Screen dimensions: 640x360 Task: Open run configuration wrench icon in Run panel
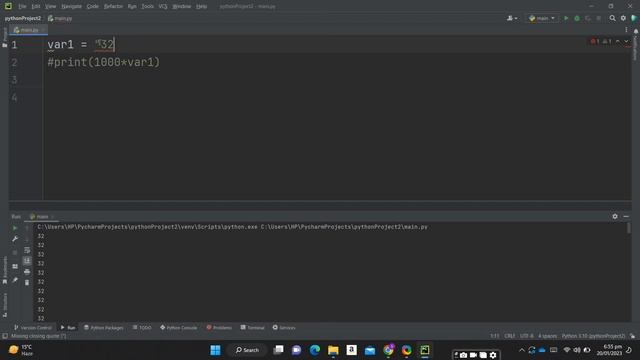coord(15,239)
